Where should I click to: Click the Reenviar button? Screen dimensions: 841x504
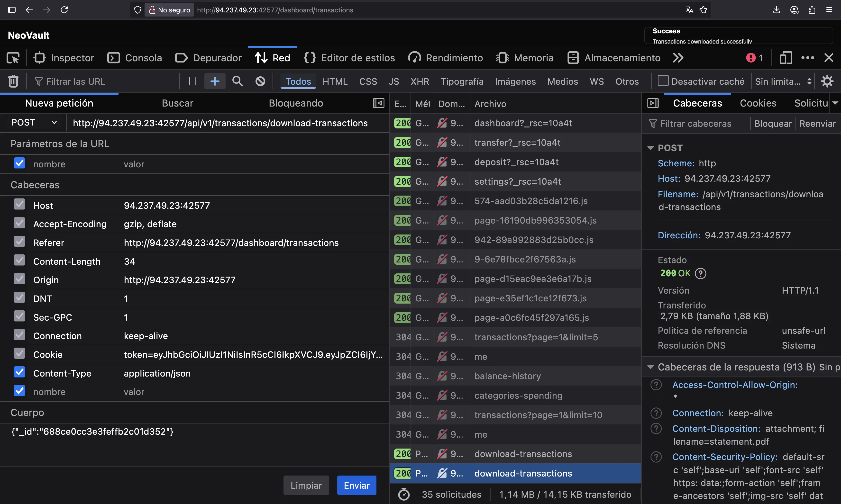817,124
